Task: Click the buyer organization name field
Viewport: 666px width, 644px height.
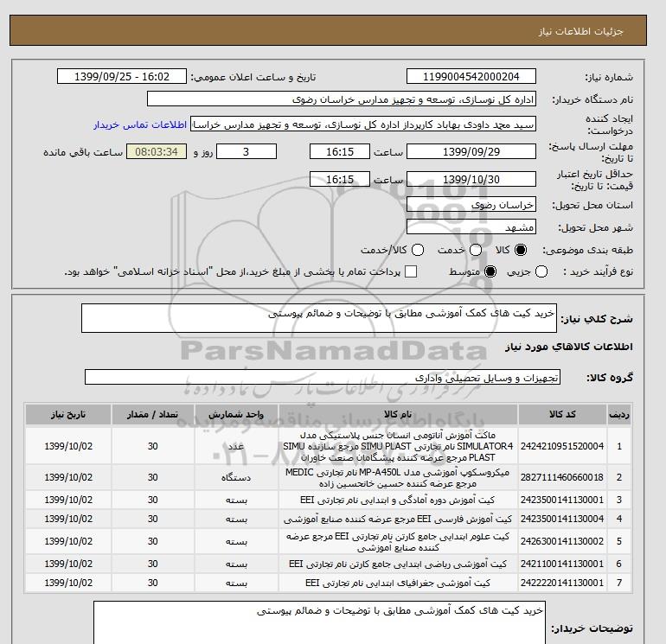Action: tap(342, 99)
